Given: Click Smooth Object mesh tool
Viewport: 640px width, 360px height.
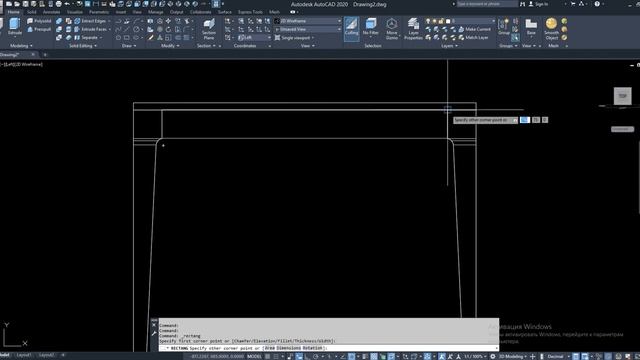Looking at the screenshot, I should (x=551, y=29).
